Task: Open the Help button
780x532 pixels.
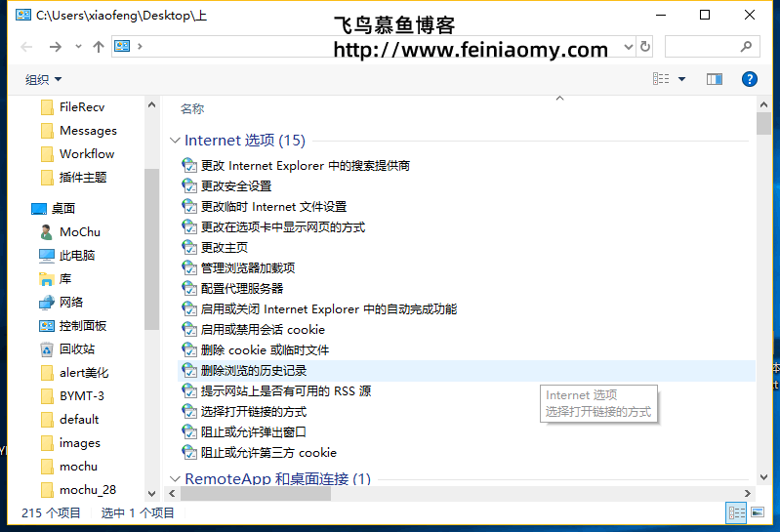Action: [749, 79]
